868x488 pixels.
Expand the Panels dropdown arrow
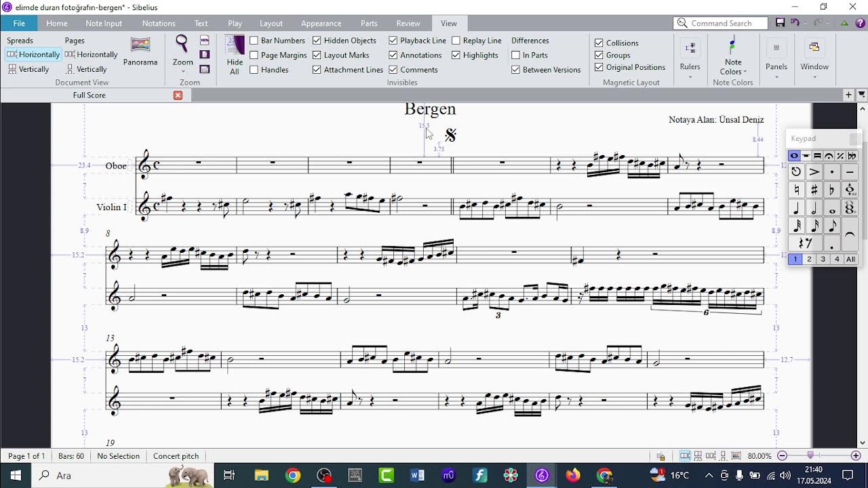click(x=776, y=77)
